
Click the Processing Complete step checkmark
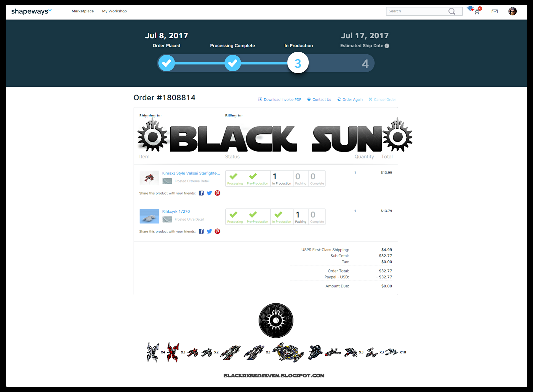click(x=233, y=63)
